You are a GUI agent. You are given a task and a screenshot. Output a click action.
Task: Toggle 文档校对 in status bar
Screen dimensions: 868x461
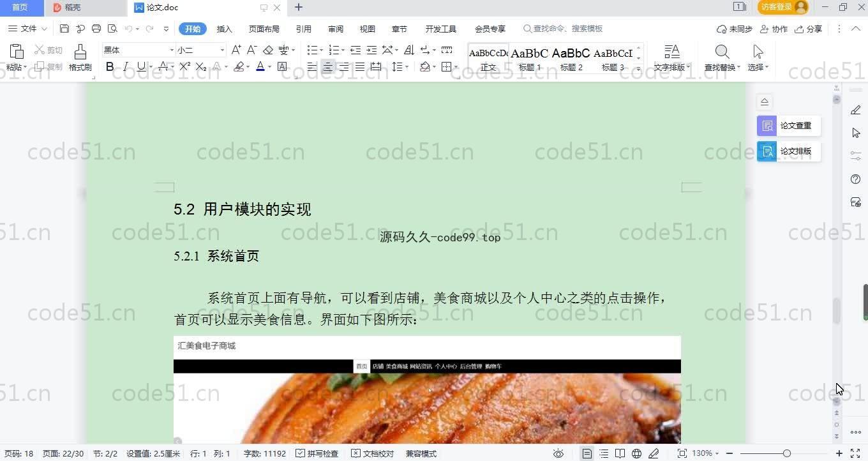coord(373,453)
